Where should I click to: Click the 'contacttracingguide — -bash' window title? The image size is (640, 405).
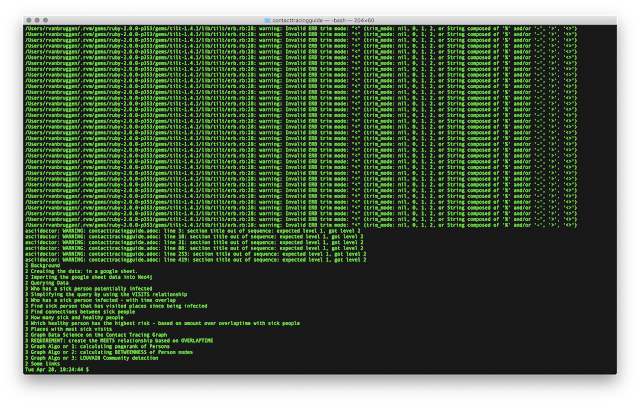[323, 20]
